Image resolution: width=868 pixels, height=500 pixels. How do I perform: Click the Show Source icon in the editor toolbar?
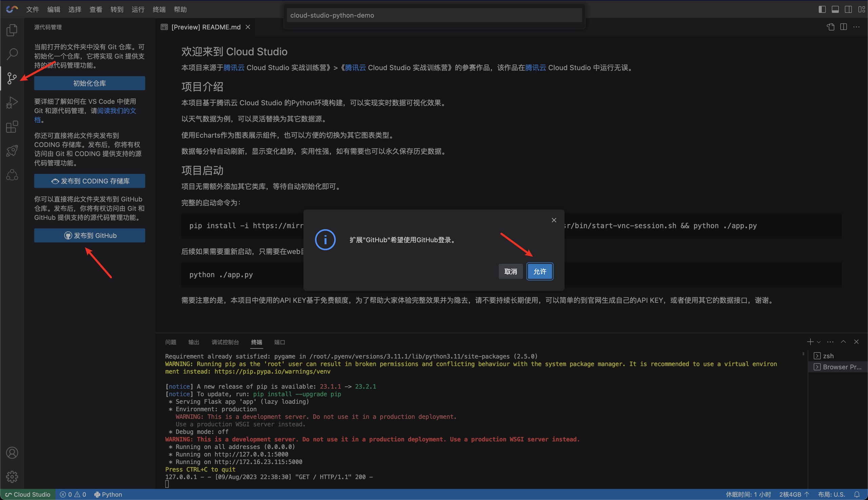point(830,27)
